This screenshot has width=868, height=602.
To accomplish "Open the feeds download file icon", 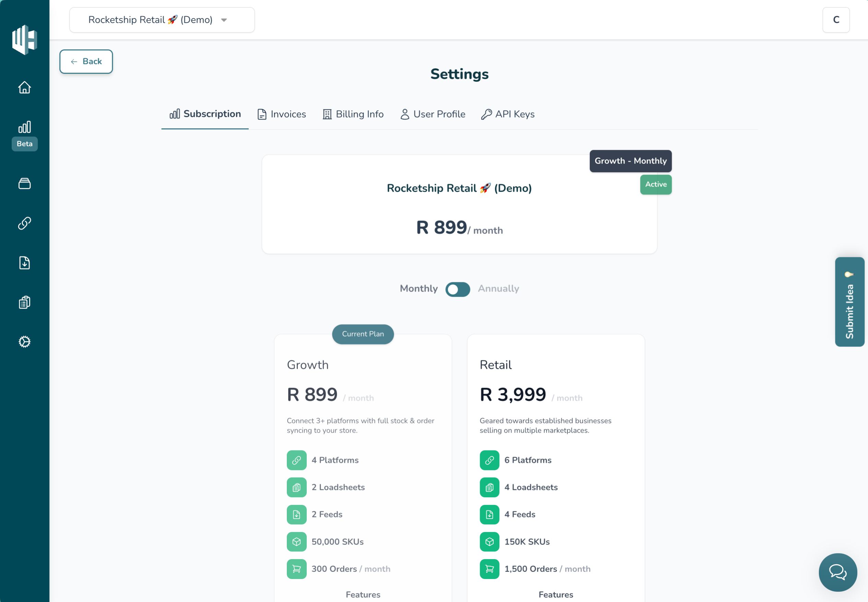I will 24,263.
